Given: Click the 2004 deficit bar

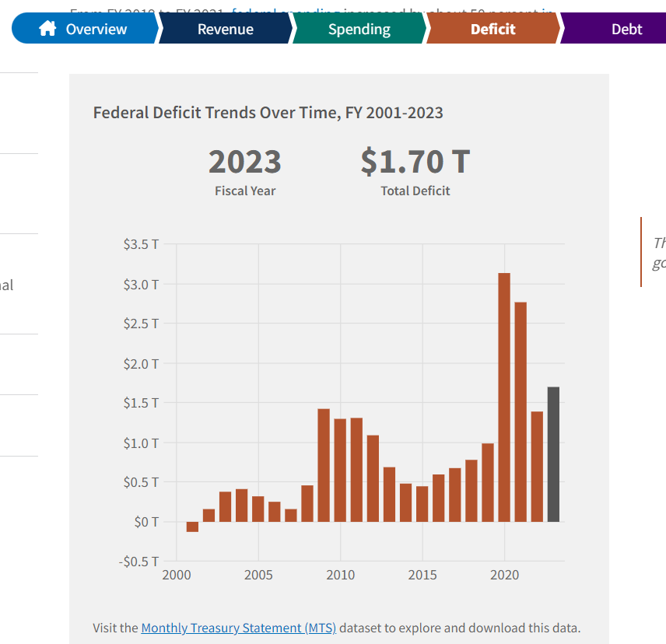Looking at the screenshot, I should [x=242, y=506].
